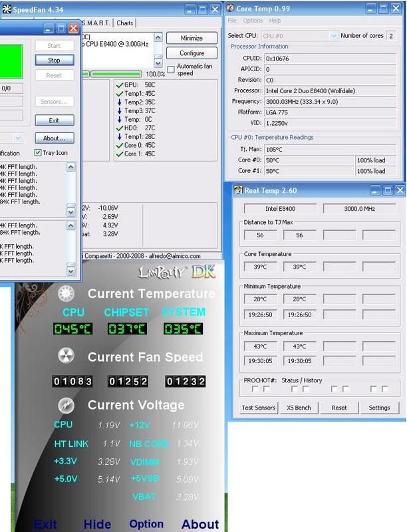Click down arrow of lower FFT log scrollbar

point(71,271)
